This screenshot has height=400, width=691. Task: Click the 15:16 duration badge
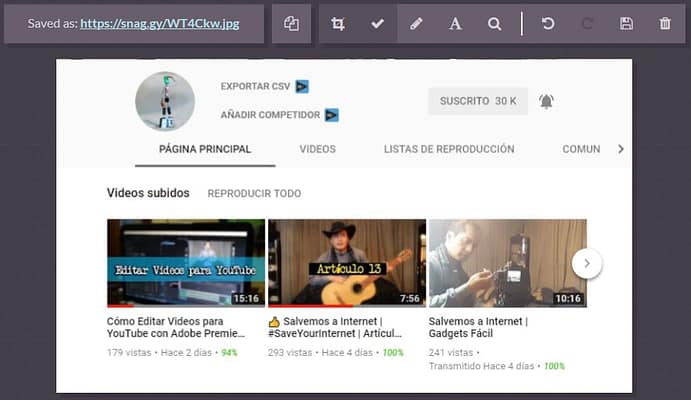click(246, 298)
